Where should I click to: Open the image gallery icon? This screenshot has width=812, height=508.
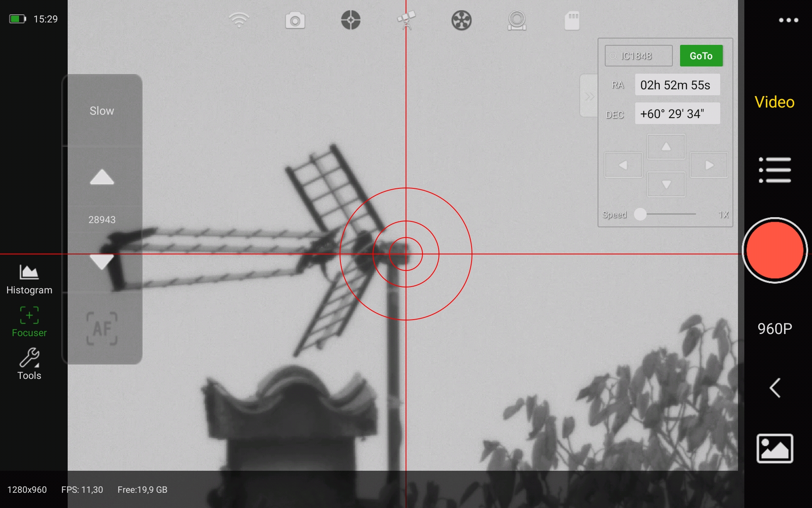(775, 449)
